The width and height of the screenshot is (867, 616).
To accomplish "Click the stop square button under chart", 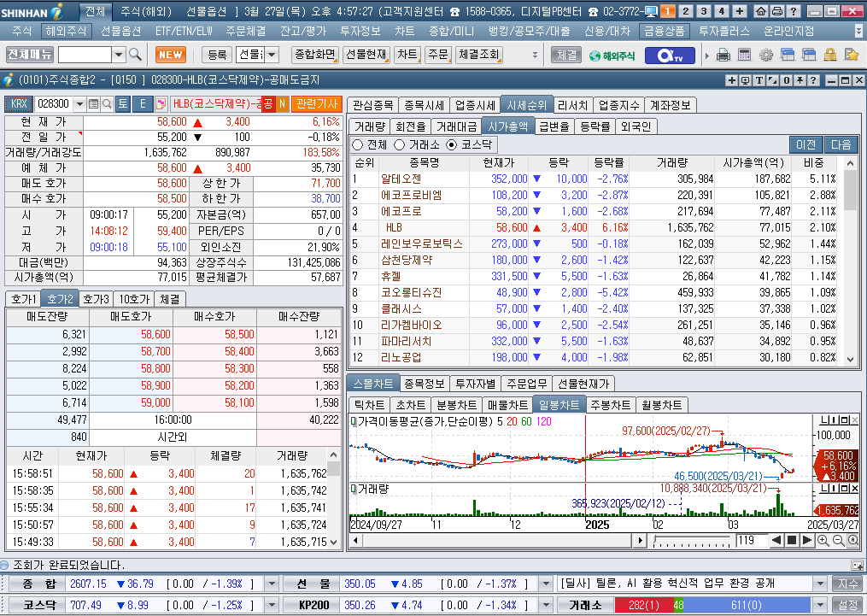I will pyautogui.click(x=791, y=540).
